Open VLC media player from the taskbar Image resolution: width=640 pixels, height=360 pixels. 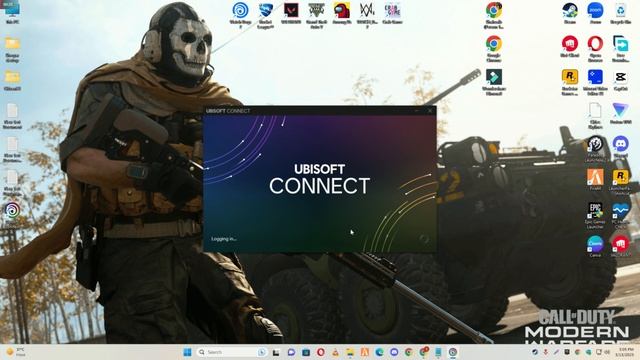[335, 352]
